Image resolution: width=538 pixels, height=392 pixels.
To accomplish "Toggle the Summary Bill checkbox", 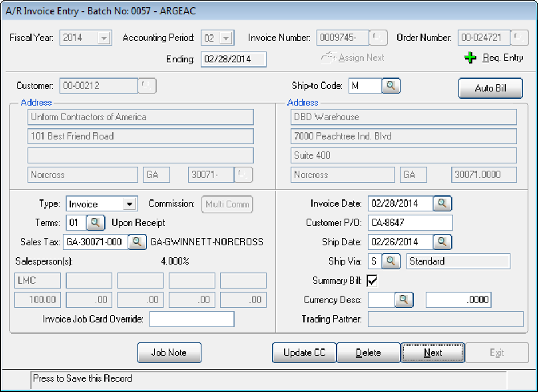I will (372, 281).
